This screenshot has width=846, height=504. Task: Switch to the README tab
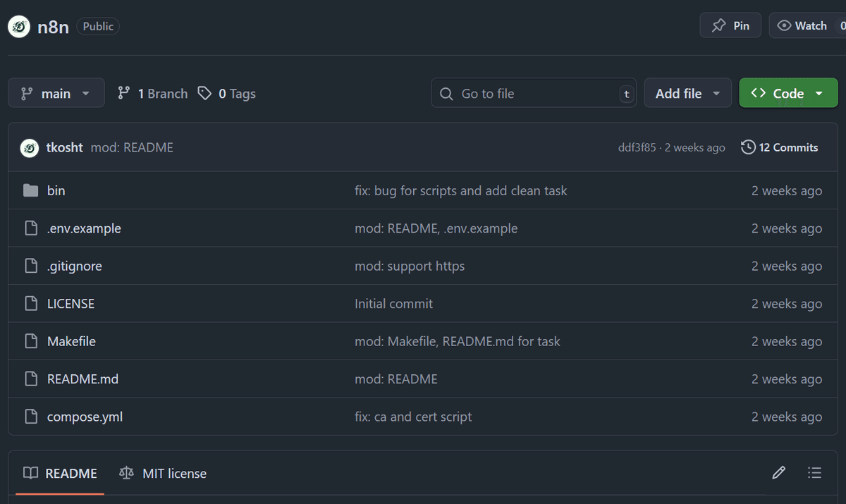point(60,473)
